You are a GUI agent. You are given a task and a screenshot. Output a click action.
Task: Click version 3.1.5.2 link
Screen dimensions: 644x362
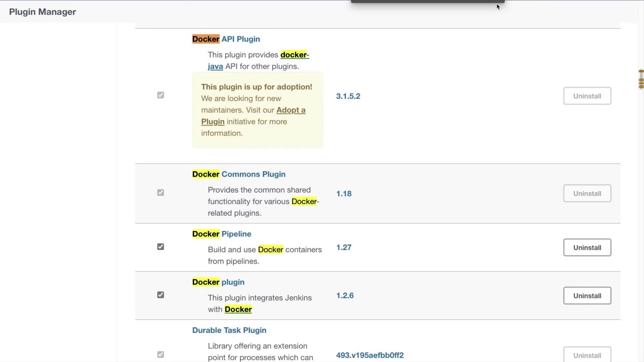[348, 96]
